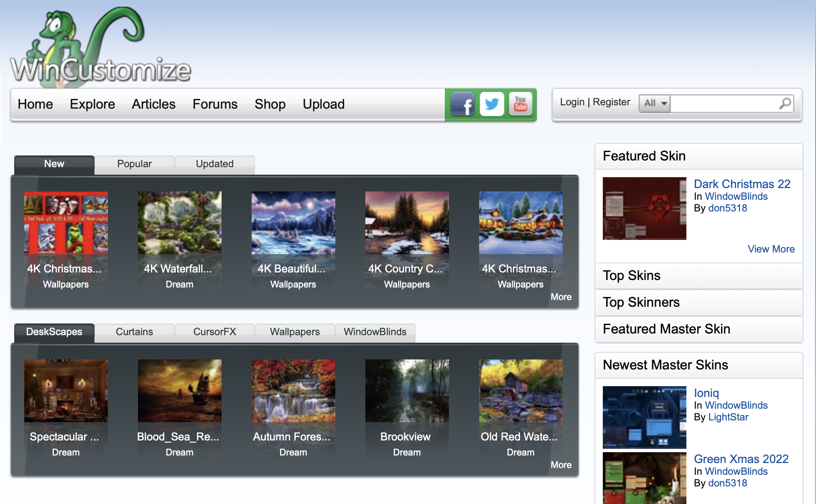Click the View More link

tap(771, 249)
